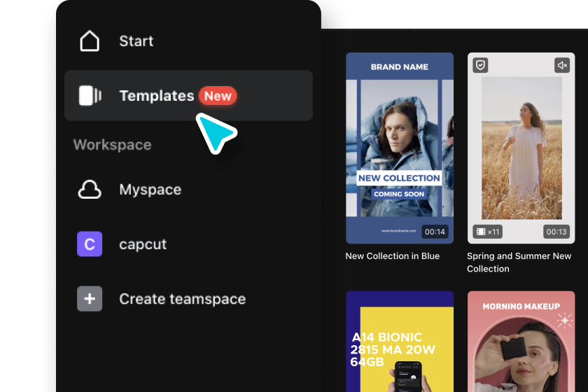Click the Workspace section heading
The width and height of the screenshot is (588, 392).
pyautogui.click(x=113, y=145)
